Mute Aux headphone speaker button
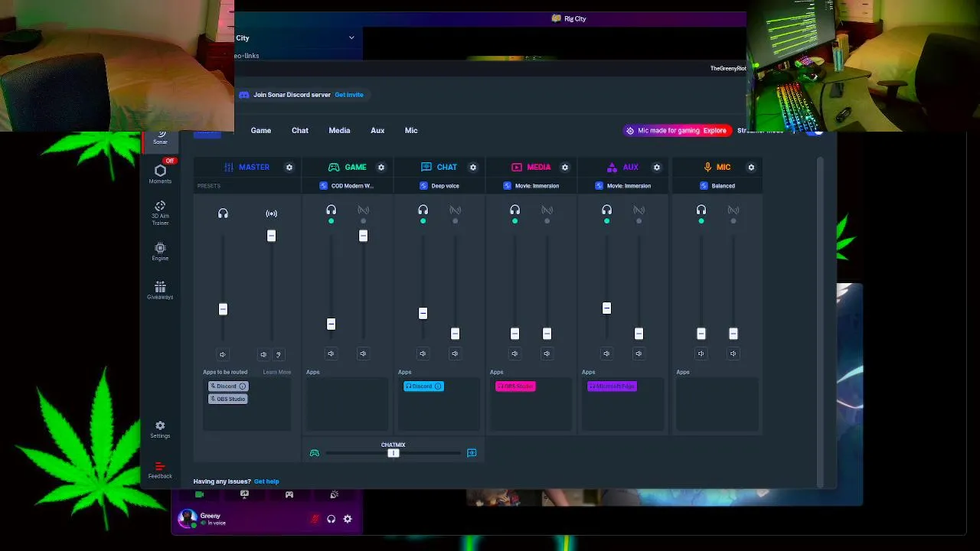The width and height of the screenshot is (980, 551). [606, 354]
